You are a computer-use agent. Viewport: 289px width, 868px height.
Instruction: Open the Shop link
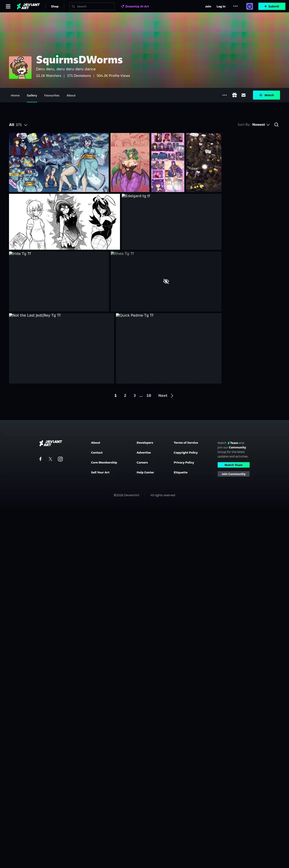[55, 6]
